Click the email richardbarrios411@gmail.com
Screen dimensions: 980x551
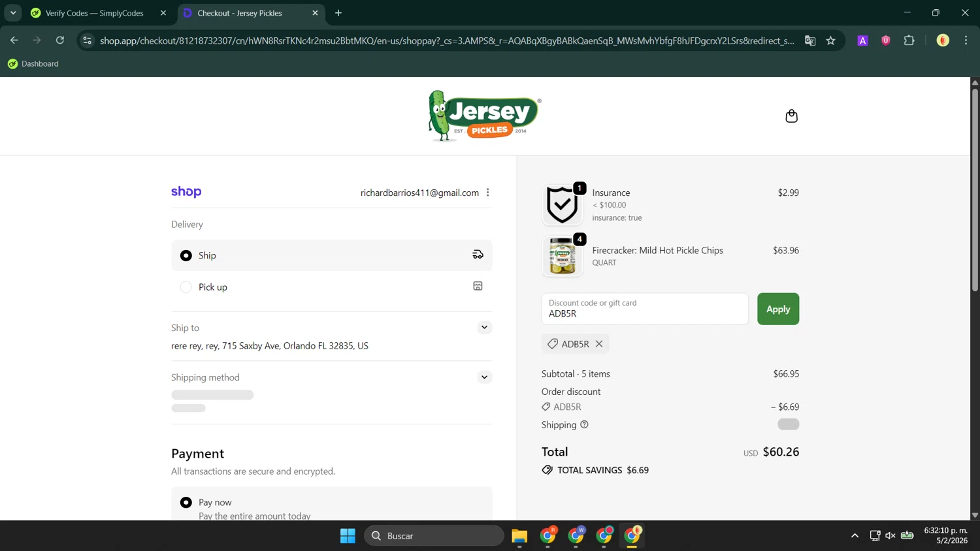[419, 193]
